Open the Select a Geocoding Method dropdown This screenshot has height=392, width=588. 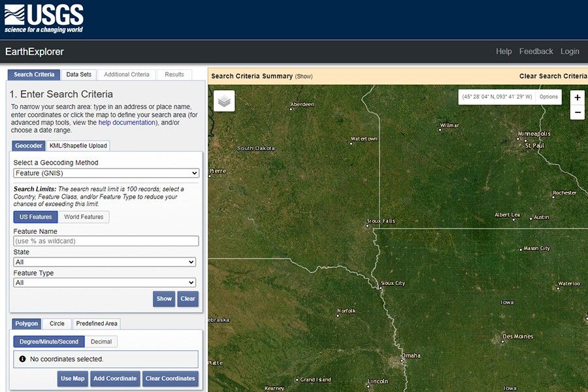(106, 172)
